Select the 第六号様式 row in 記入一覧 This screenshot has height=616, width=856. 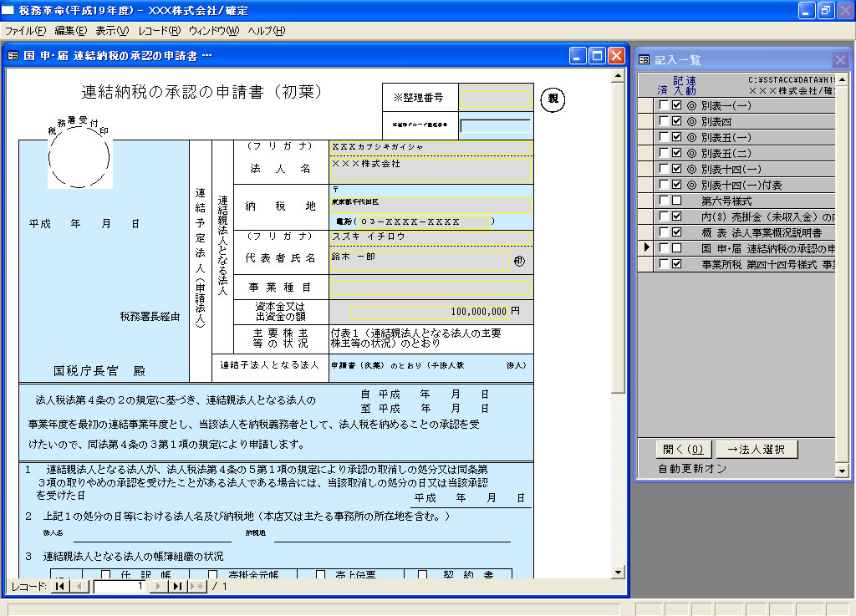coord(737,201)
